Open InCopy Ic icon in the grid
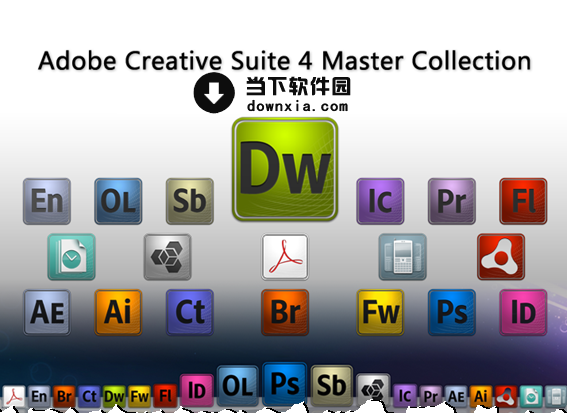This screenshot has height=413, width=567. (x=380, y=201)
